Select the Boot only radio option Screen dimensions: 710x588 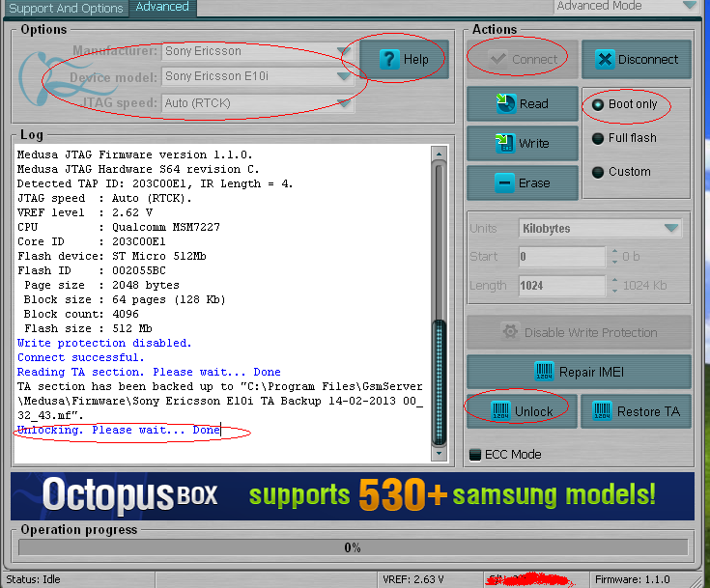coord(598,104)
